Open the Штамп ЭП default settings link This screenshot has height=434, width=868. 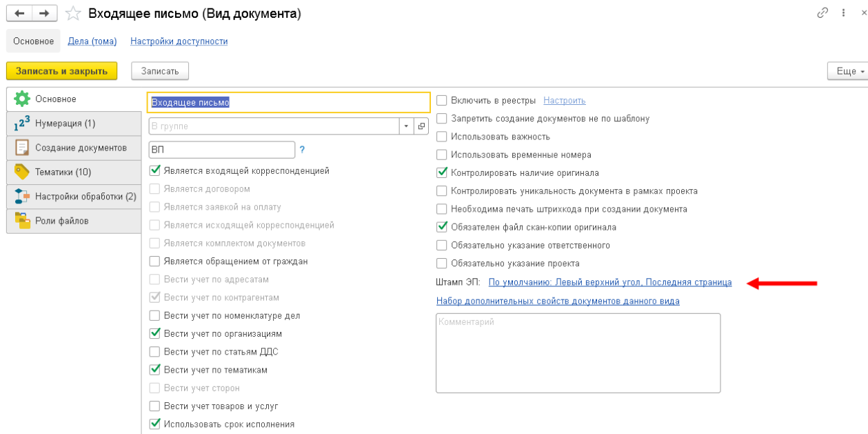(609, 282)
